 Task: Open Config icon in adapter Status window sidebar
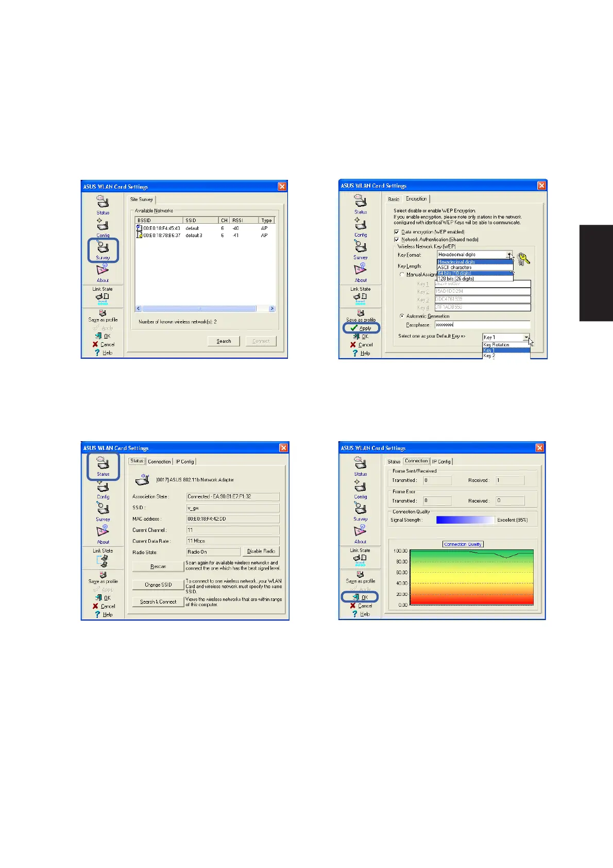103,487
